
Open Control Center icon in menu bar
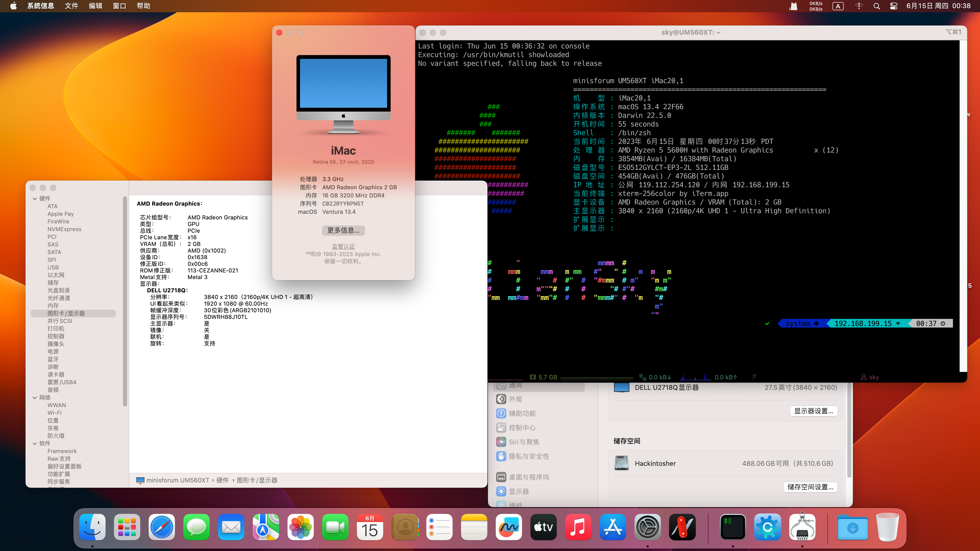tap(894, 6)
